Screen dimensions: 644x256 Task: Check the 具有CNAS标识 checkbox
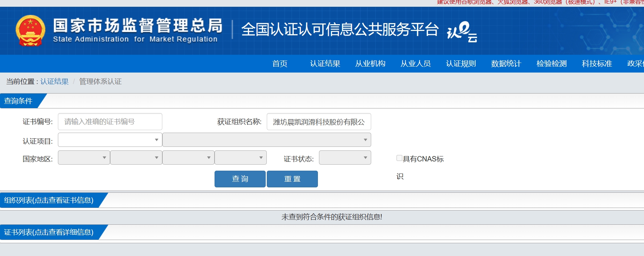[399, 158]
